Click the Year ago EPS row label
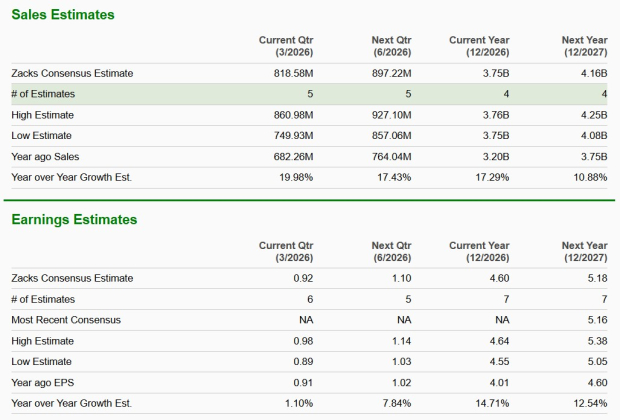This screenshot has width=620, height=420. click(x=43, y=382)
